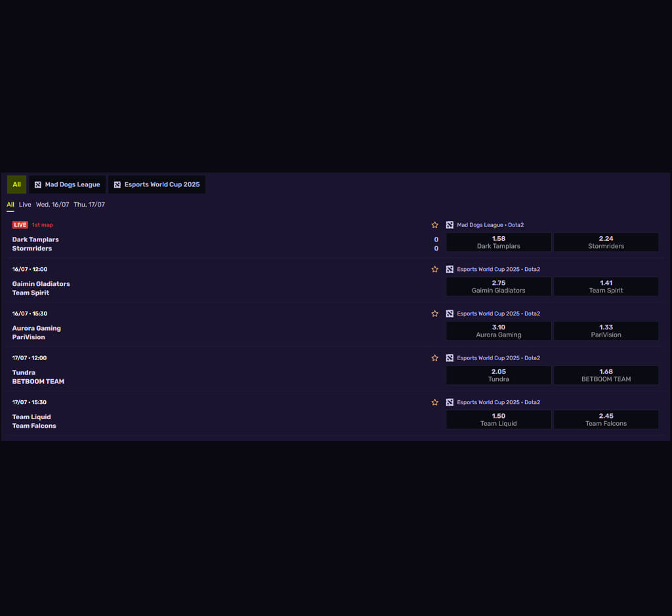The width and height of the screenshot is (672, 616).
Task: Select Team Spirit odds 1.41
Action: pos(606,287)
